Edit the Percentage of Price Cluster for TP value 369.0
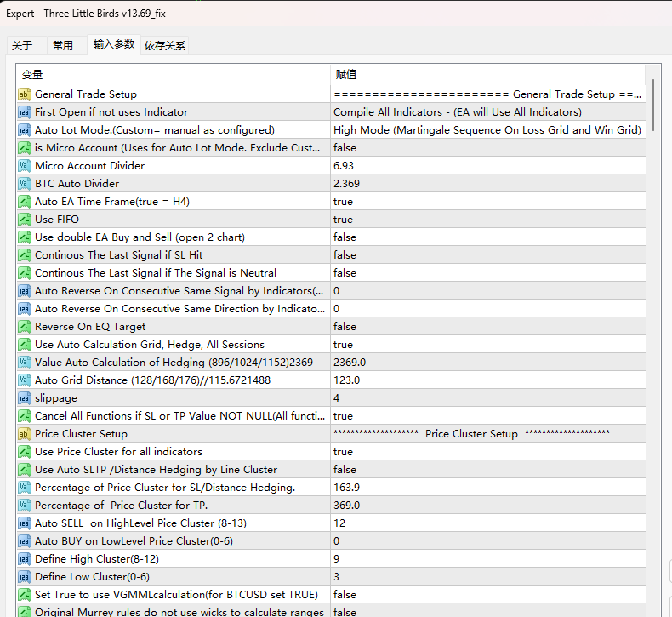The height and width of the screenshot is (617, 672). [488, 506]
